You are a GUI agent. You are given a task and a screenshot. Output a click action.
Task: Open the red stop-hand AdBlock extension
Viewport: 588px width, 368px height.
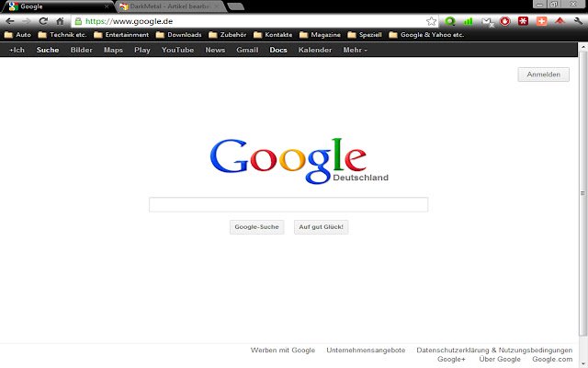[504, 21]
